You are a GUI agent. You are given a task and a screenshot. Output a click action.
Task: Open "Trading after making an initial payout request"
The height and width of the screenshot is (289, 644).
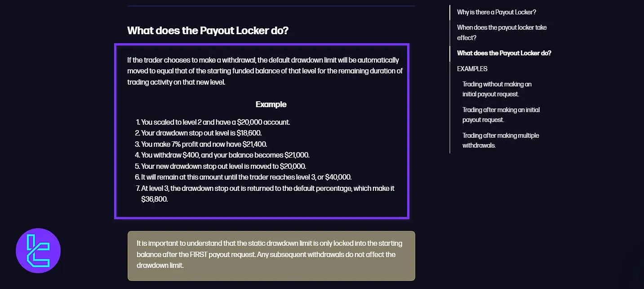[x=501, y=114]
